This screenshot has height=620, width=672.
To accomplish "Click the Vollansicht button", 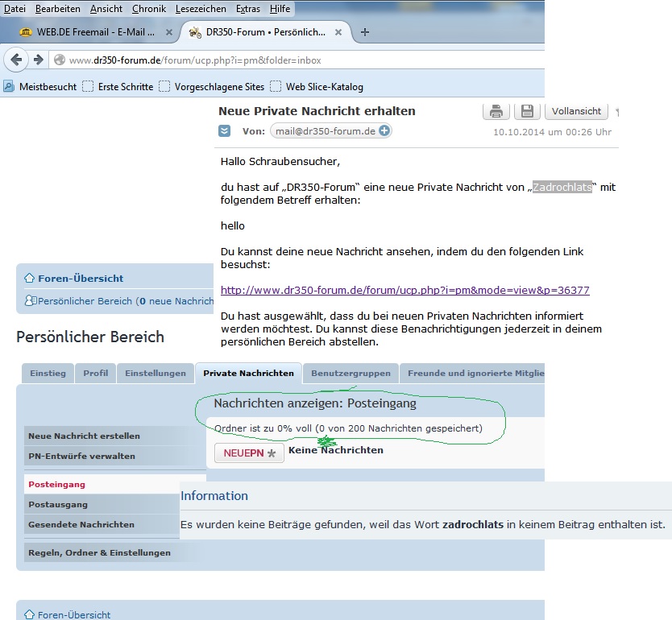I will (577, 111).
